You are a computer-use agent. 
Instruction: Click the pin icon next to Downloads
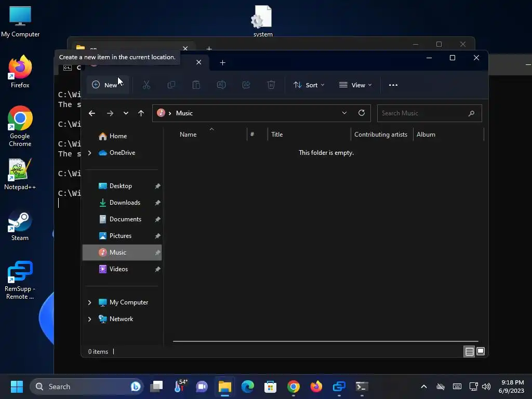(157, 203)
